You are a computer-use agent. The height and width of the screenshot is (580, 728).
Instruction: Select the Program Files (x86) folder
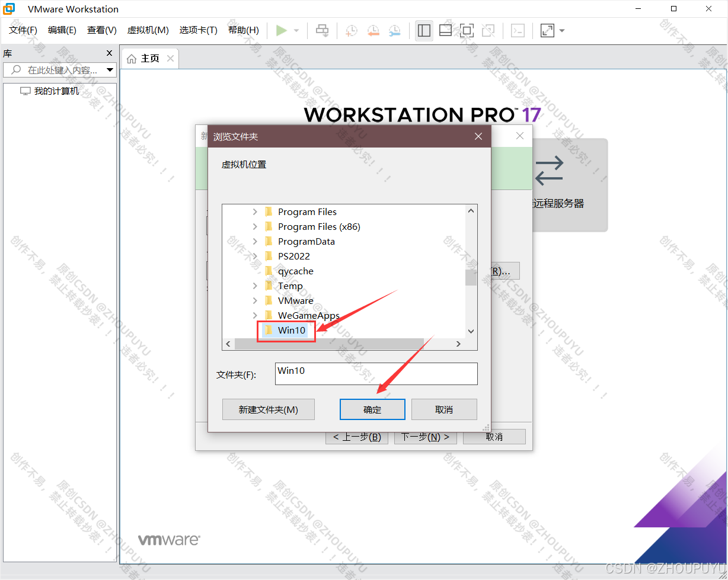click(x=319, y=226)
